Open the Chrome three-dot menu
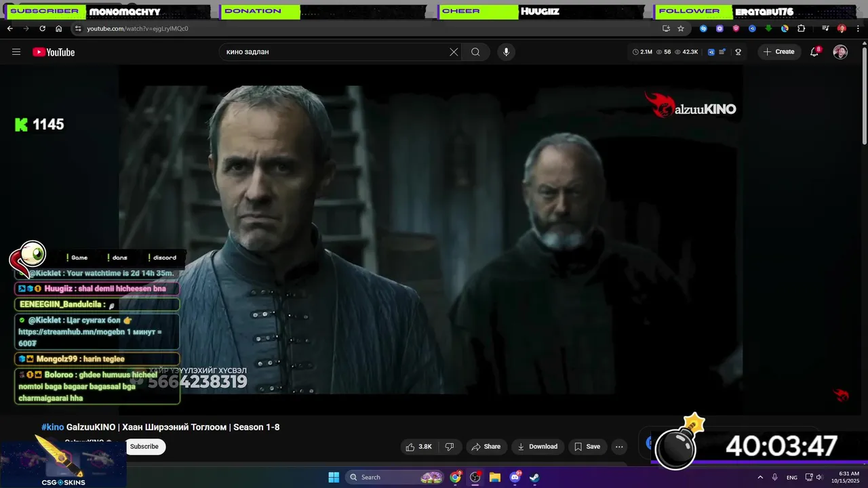This screenshot has width=868, height=488. click(858, 28)
